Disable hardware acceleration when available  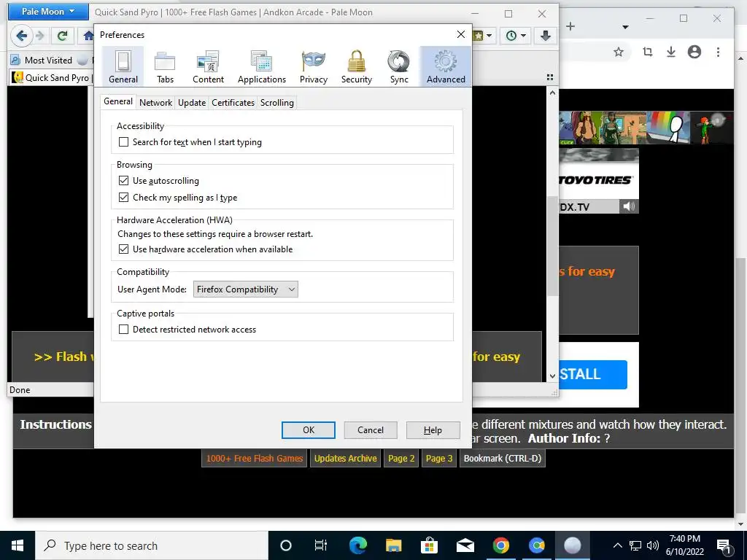coord(123,249)
